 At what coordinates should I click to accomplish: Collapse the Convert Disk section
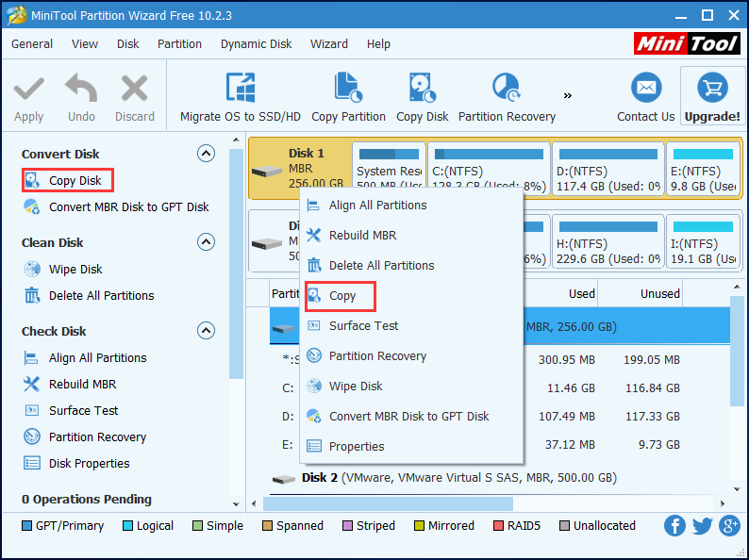pos(206,154)
